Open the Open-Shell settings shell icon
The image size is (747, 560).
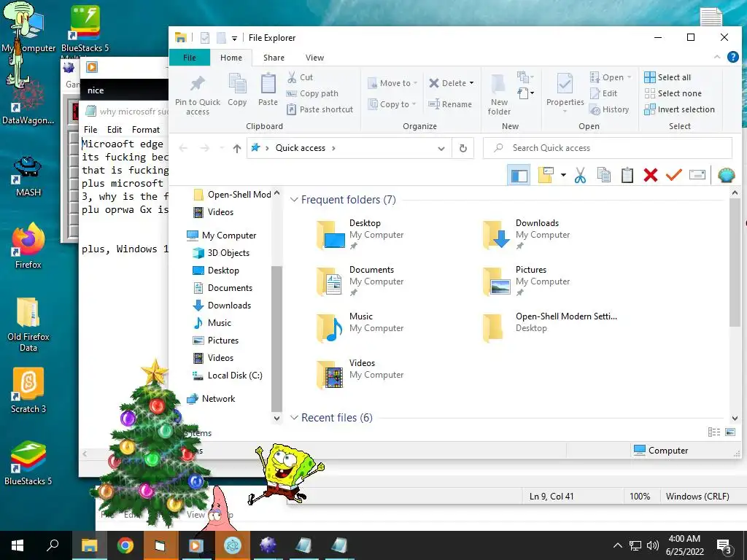coord(726,175)
